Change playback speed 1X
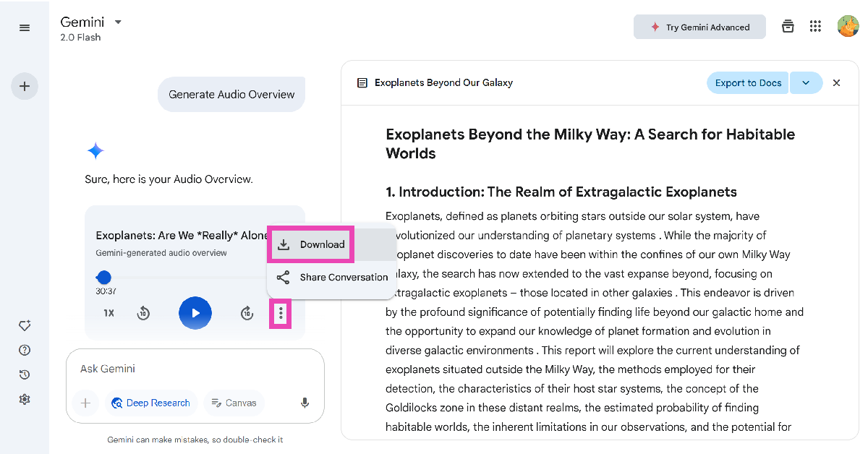 tap(109, 313)
